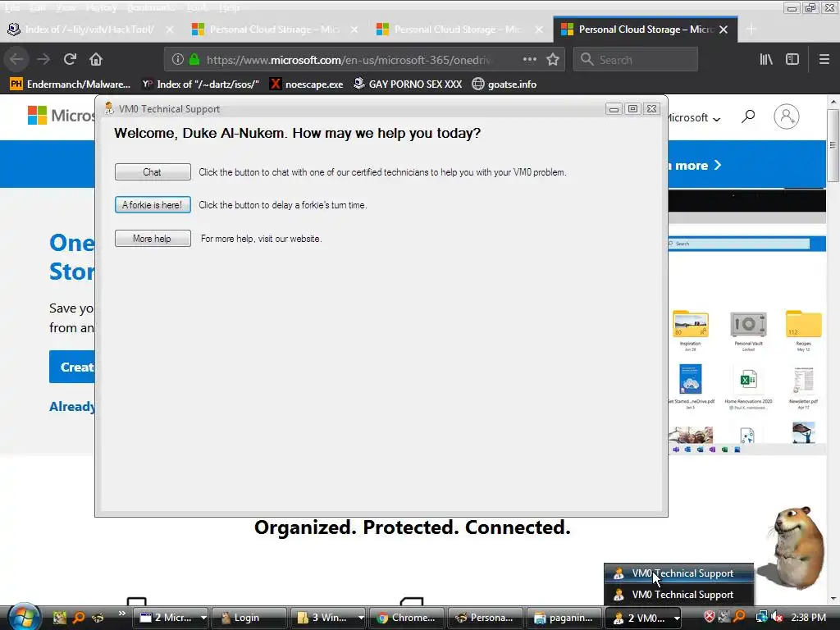Open the Endermanch/Malware bookmark
The image size is (840, 630).
click(x=71, y=84)
